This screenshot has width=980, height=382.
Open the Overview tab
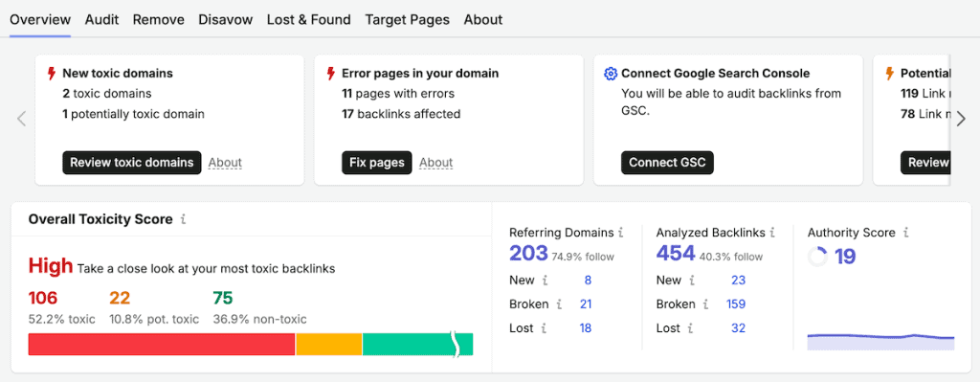pos(40,19)
